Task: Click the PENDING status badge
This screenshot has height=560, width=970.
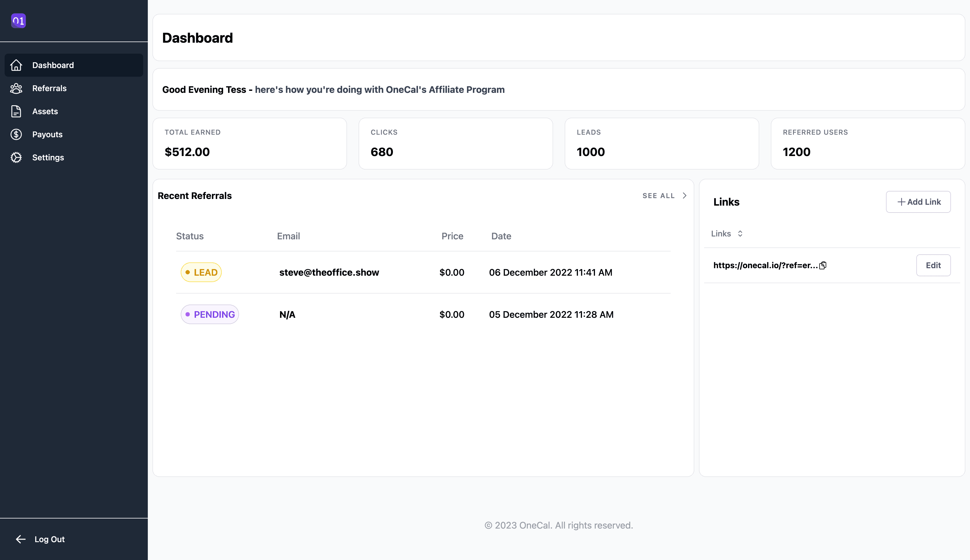Action: tap(210, 315)
